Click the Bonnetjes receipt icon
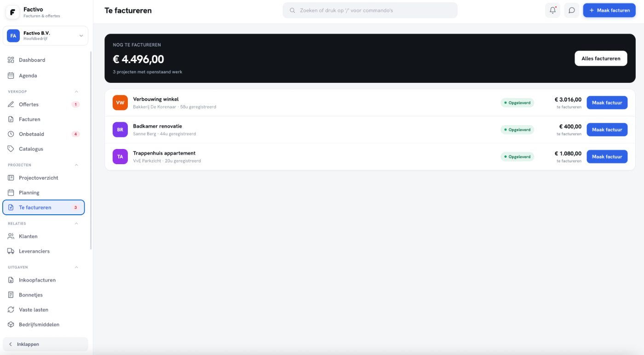 (x=11, y=295)
